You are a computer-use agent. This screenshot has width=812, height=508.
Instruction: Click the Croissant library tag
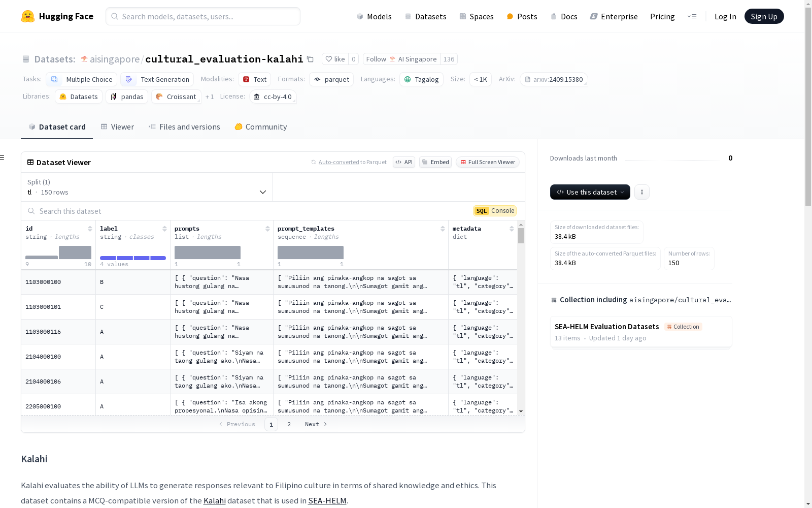click(176, 97)
